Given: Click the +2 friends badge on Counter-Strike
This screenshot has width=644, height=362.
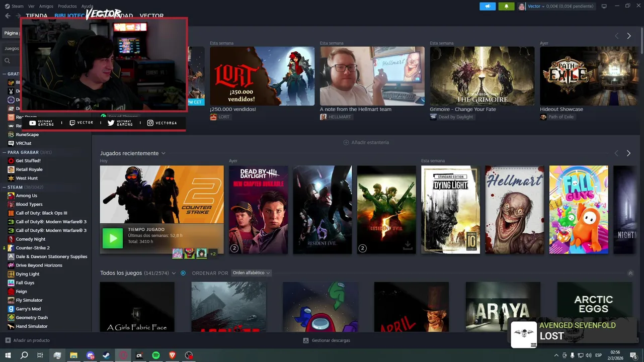Looking at the screenshot, I should pyautogui.click(x=213, y=253).
